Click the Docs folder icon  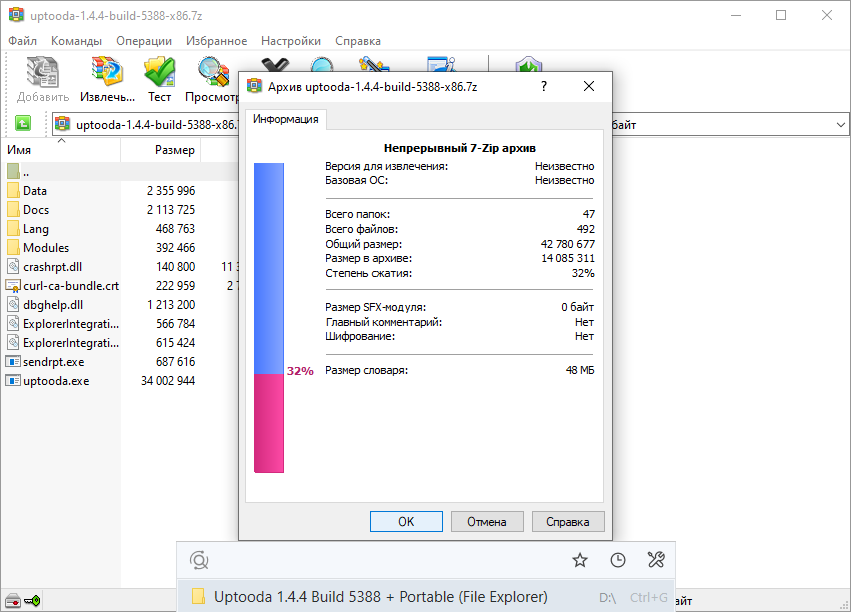(14, 209)
